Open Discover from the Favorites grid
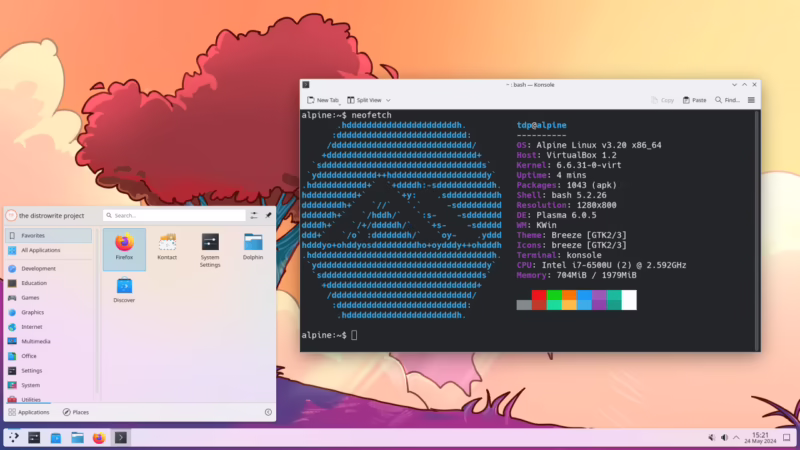Screen dimensions: 800x450 click(x=124, y=290)
